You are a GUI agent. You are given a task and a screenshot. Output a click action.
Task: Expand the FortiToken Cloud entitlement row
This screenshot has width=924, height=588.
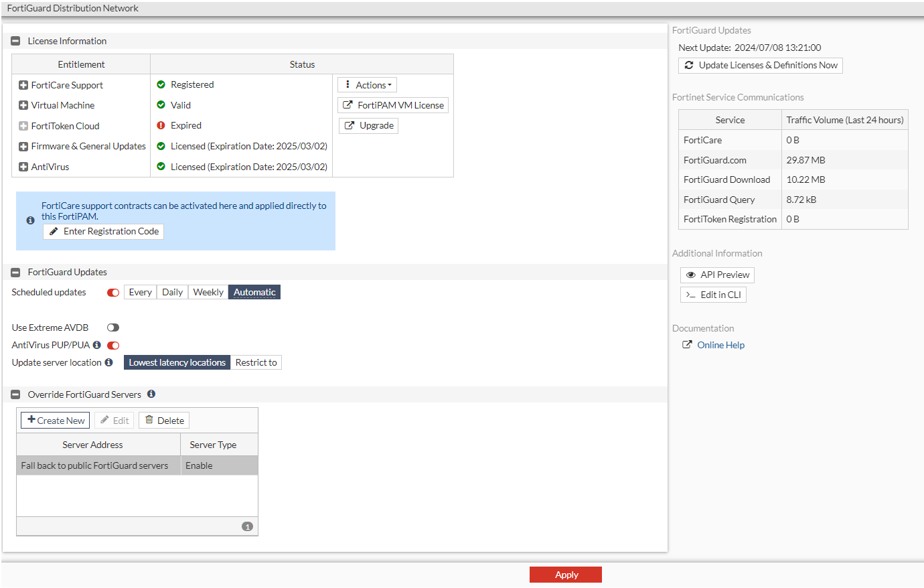point(23,126)
